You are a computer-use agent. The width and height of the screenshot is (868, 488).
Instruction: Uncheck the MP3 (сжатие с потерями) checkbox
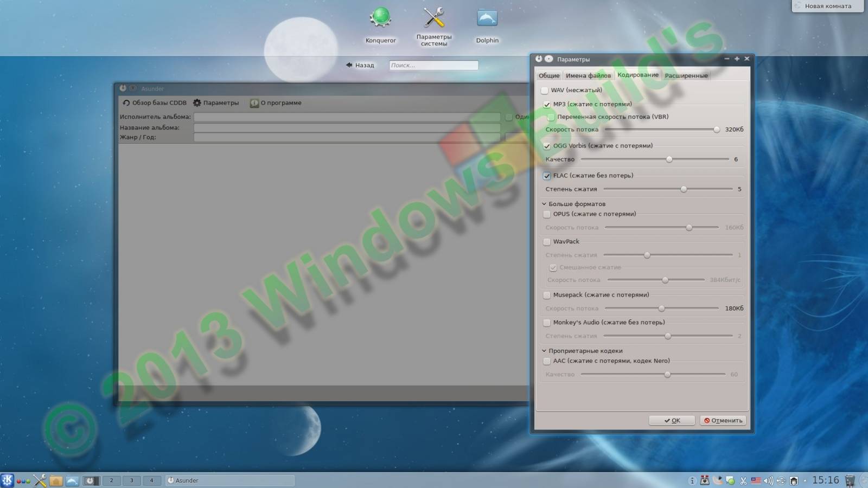tap(547, 104)
